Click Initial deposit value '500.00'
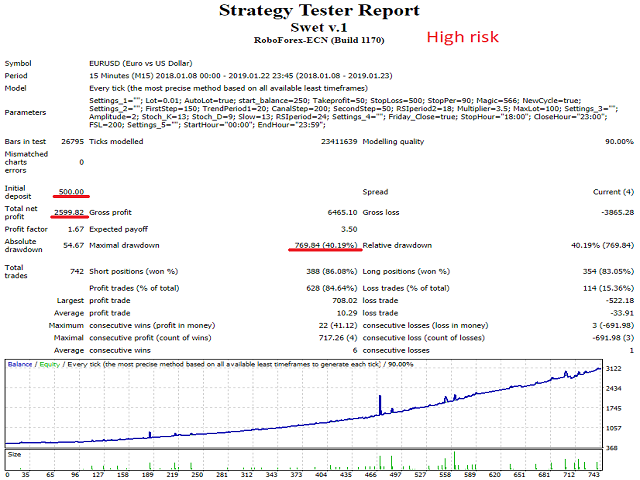The image size is (640, 480). [71, 192]
